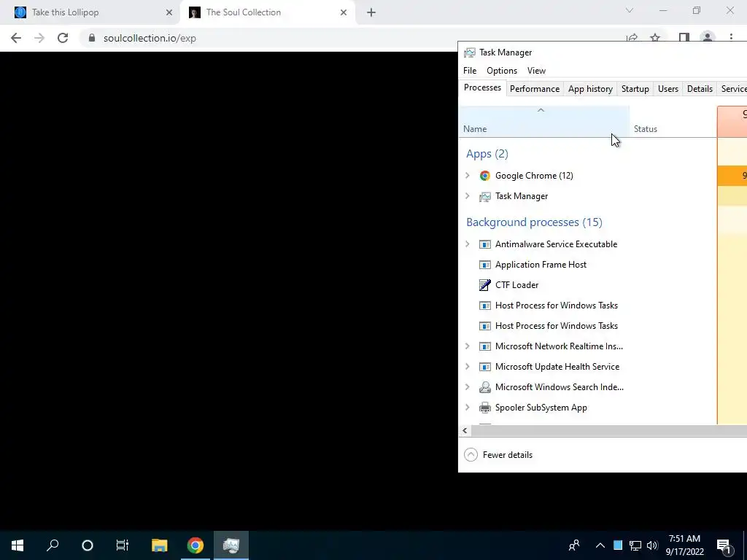Open Task View on taskbar
The height and width of the screenshot is (560, 747).
[123, 545]
